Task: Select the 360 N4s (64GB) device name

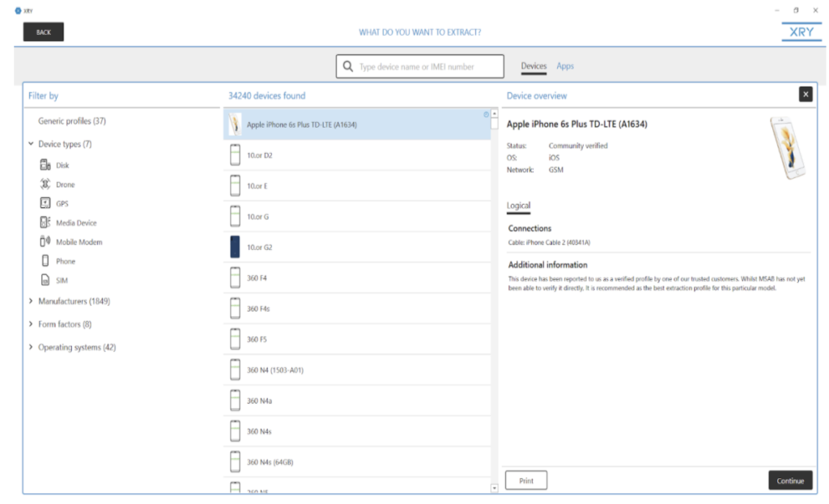Action: pyautogui.click(x=270, y=462)
